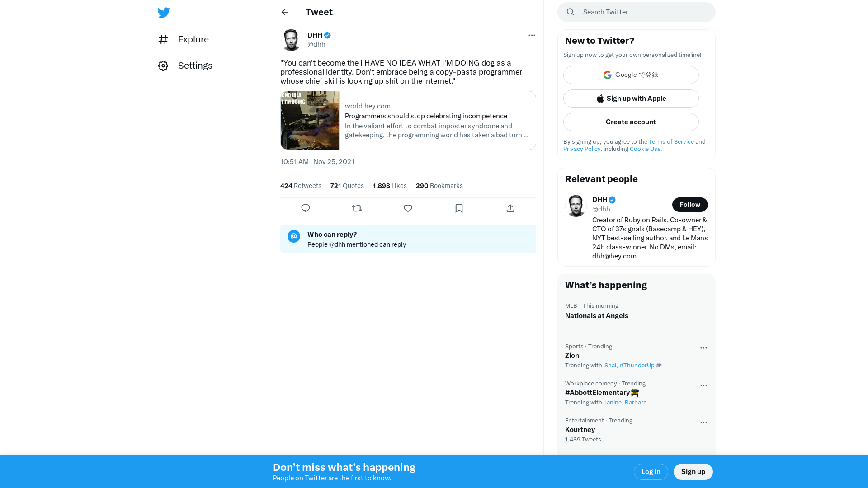This screenshot has width=868, height=488.
Task: Click Sign up on the bottom banner
Action: coord(693,472)
